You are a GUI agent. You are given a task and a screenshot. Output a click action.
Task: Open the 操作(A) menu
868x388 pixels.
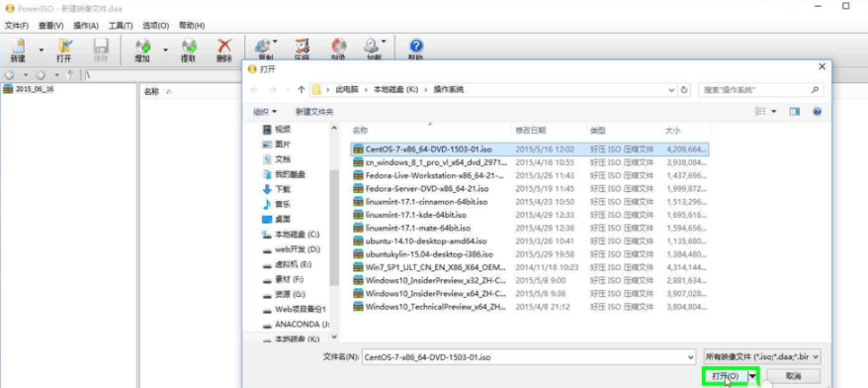(86, 26)
